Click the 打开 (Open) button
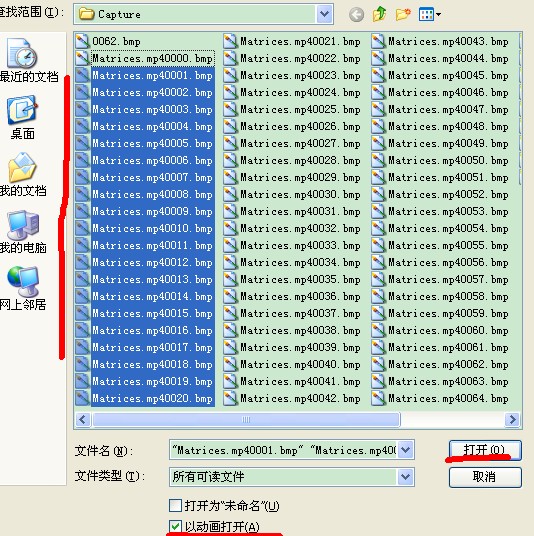The width and height of the screenshot is (534, 536). tap(485, 450)
